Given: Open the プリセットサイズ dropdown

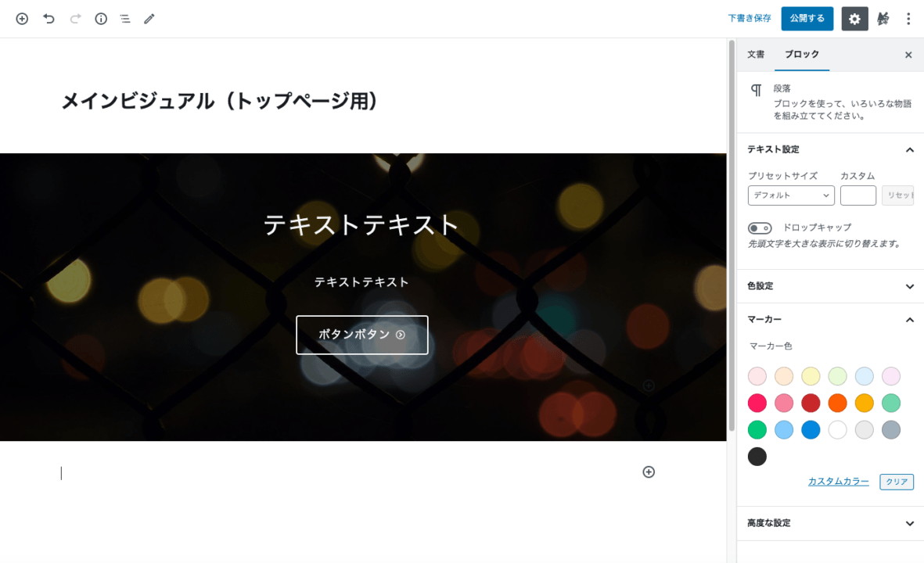Looking at the screenshot, I should click(x=791, y=195).
